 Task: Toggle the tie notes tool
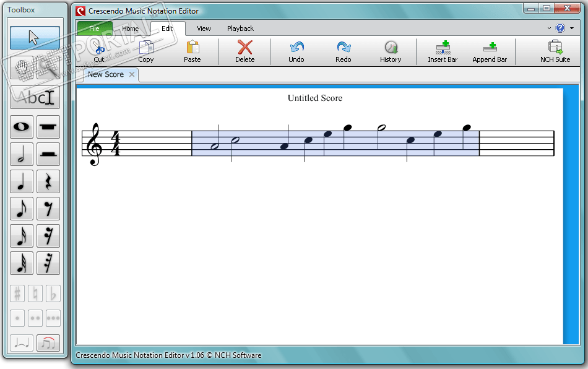point(22,343)
